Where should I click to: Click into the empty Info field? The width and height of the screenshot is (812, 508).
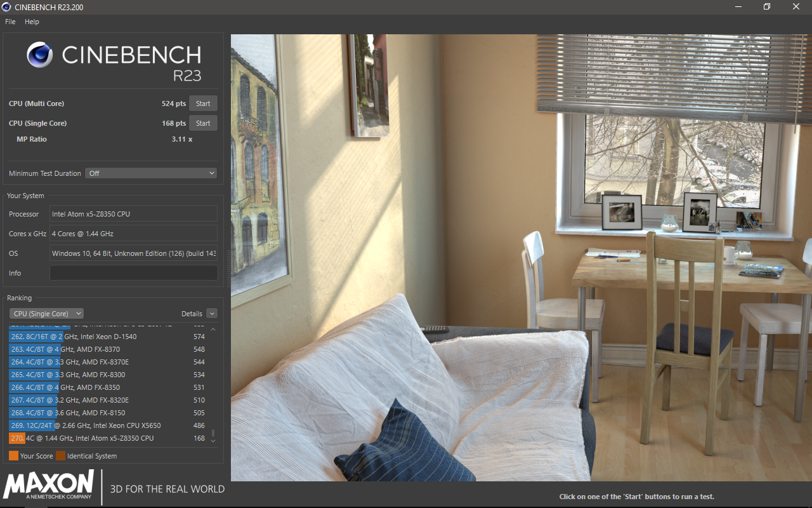(x=133, y=273)
